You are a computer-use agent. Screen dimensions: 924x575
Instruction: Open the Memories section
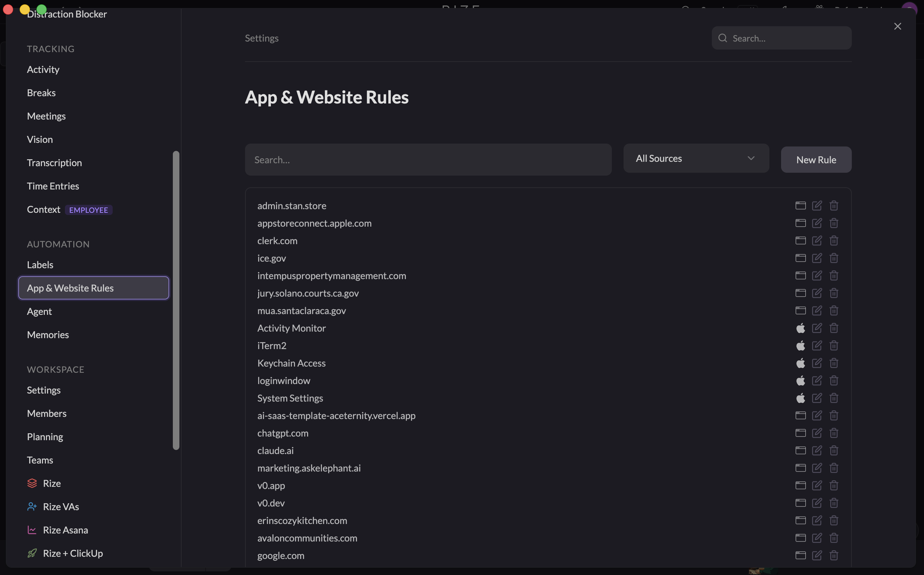pyautogui.click(x=47, y=335)
